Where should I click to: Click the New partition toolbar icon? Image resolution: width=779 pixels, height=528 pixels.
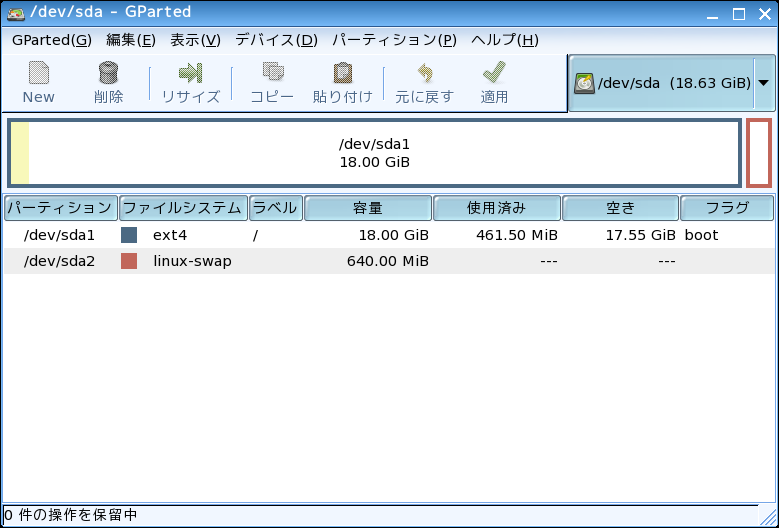(39, 73)
